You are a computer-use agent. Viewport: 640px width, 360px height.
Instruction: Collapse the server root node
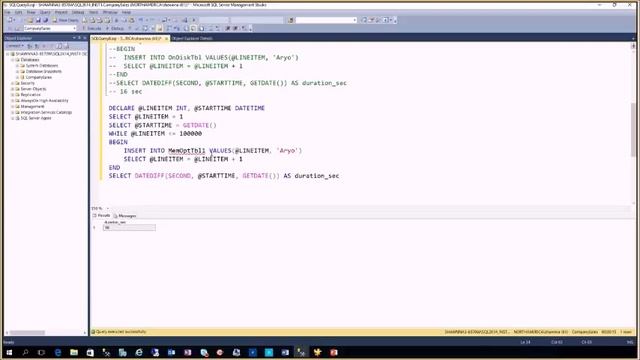click(x=7, y=54)
